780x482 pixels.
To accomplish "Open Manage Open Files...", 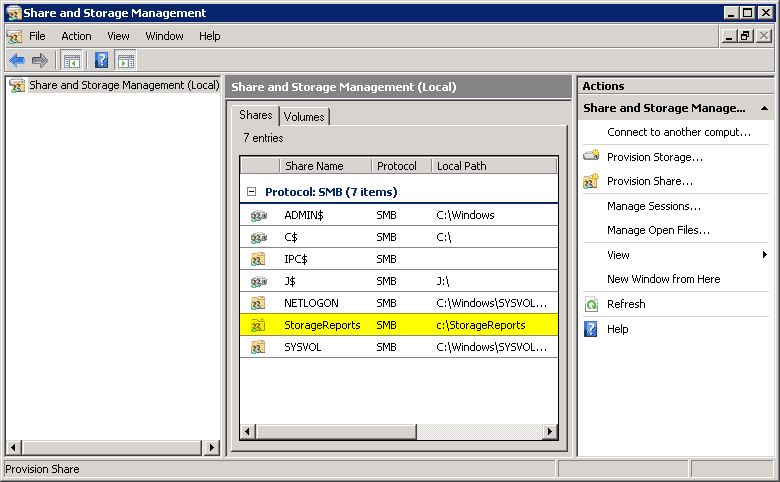I will (x=658, y=230).
